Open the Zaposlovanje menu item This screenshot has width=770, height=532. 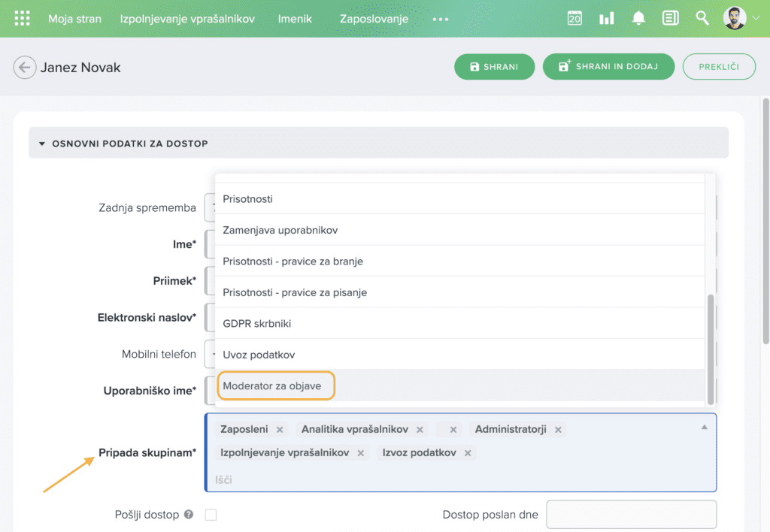374,19
